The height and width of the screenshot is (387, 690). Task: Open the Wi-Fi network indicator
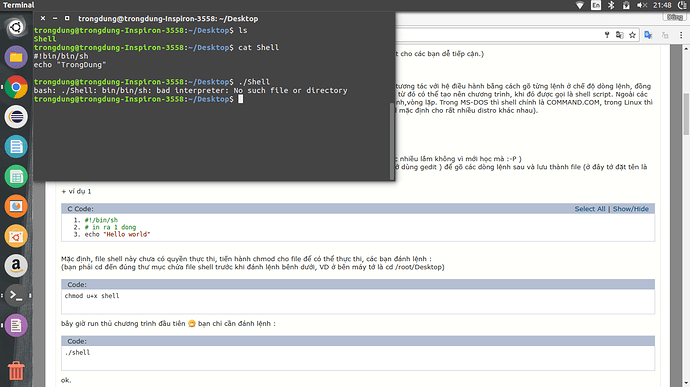[580, 5]
